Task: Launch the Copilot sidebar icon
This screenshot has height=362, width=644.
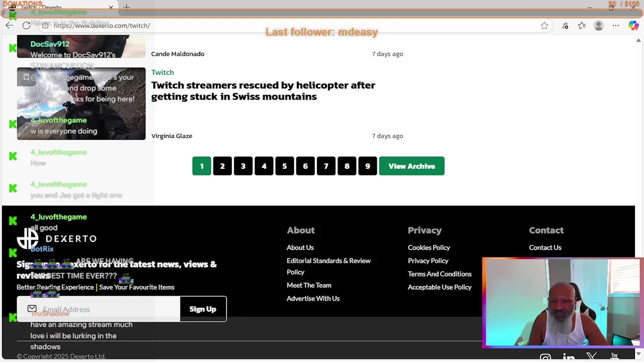Action: coord(633,26)
